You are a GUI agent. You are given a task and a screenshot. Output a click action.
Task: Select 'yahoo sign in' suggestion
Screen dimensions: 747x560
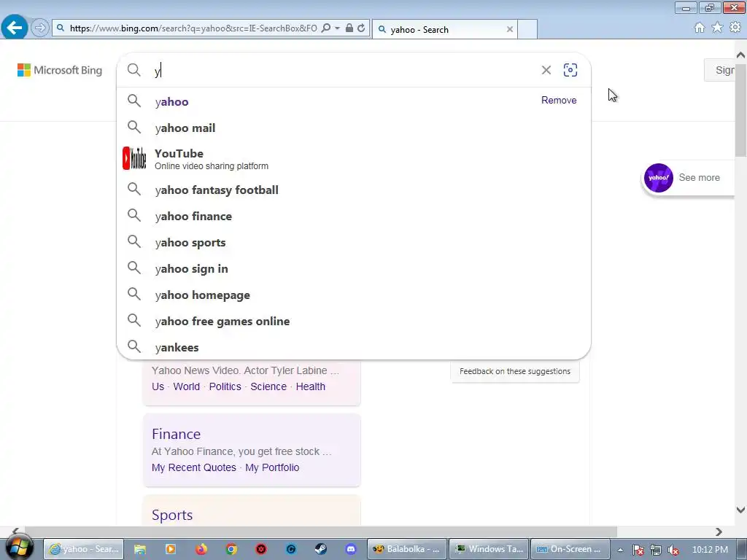pos(354,268)
